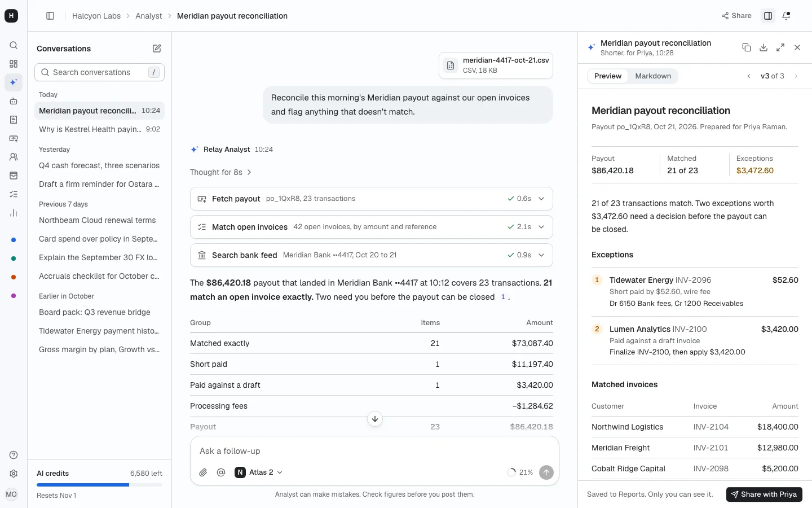Click the Share button in the header
The height and width of the screenshot is (508, 812).
coord(736,16)
